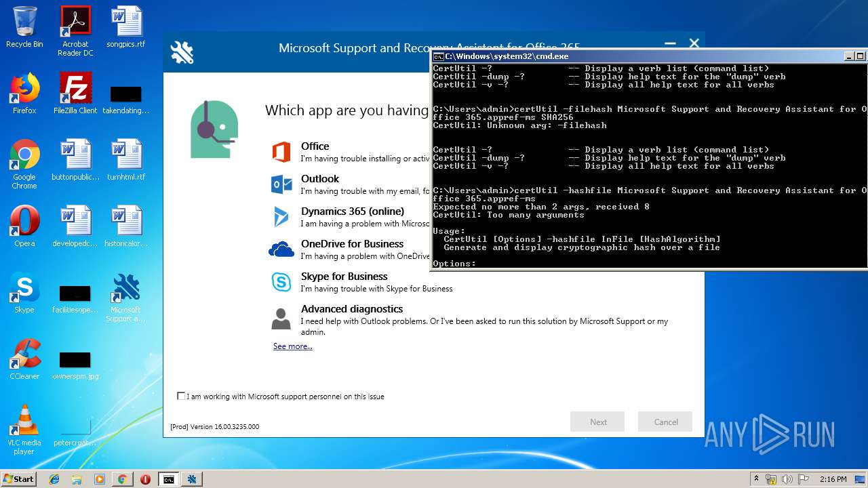Show hidden system tray icons
The width and height of the screenshot is (868, 488).
[x=756, y=479]
